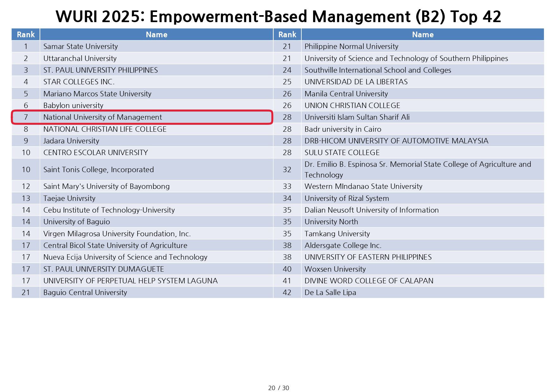Select rank cell '42'
This screenshot has width=555, height=392.
pyautogui.click(x=287, y=292)
